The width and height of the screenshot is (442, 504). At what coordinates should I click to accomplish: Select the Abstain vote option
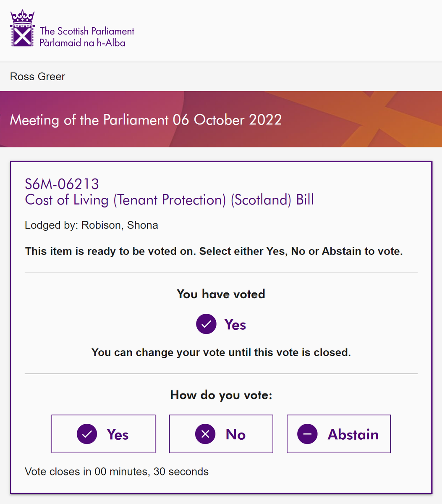point(339,434)
